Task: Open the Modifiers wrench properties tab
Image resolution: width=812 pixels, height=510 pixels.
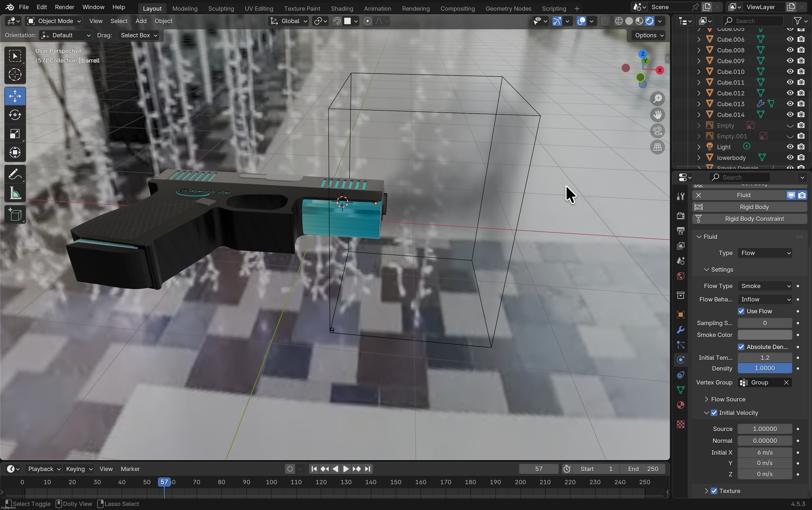Action: coord(680,329)
